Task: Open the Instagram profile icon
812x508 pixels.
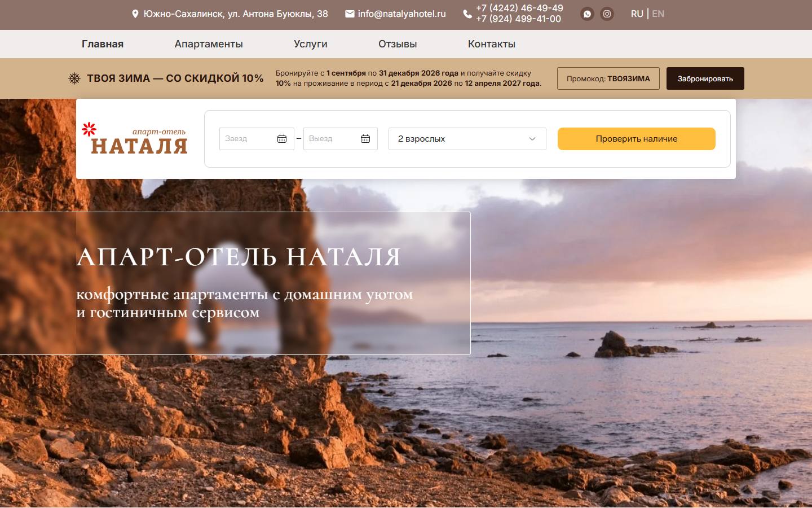Action: click(x=607, y=14)
